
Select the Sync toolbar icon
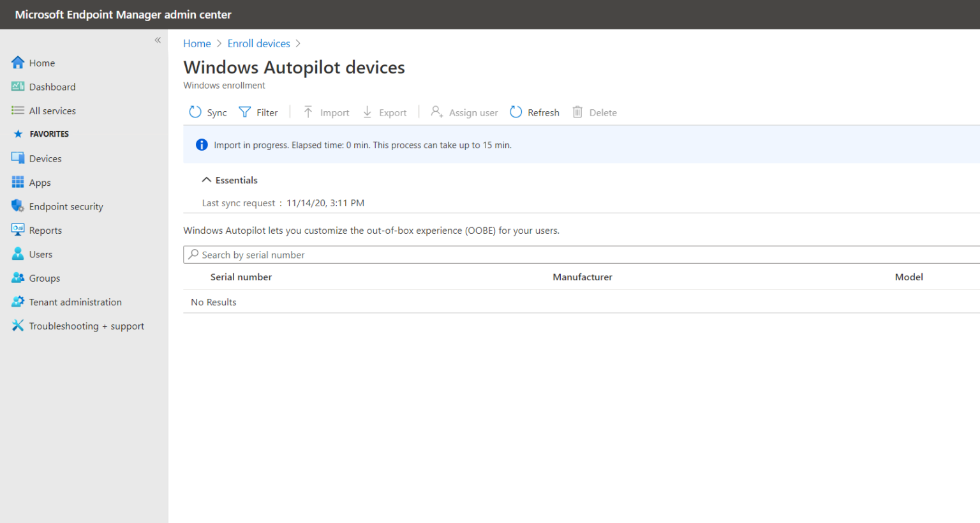point(207,112)
